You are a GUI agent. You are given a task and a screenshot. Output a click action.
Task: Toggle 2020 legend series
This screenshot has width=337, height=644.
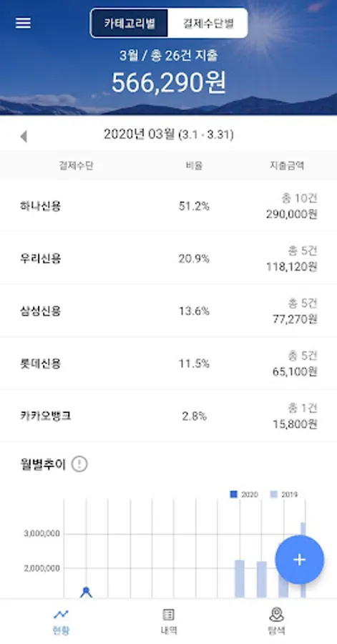click(244, 494)
